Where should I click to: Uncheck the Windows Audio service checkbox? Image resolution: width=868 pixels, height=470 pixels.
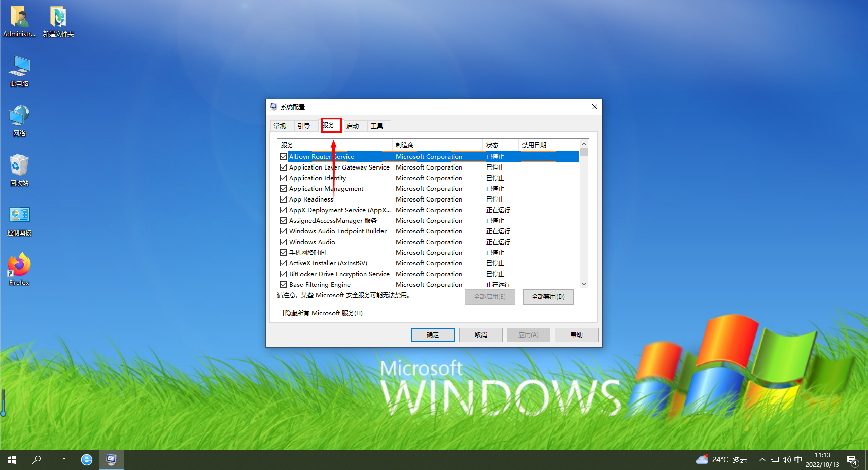(x=284, y=242)
